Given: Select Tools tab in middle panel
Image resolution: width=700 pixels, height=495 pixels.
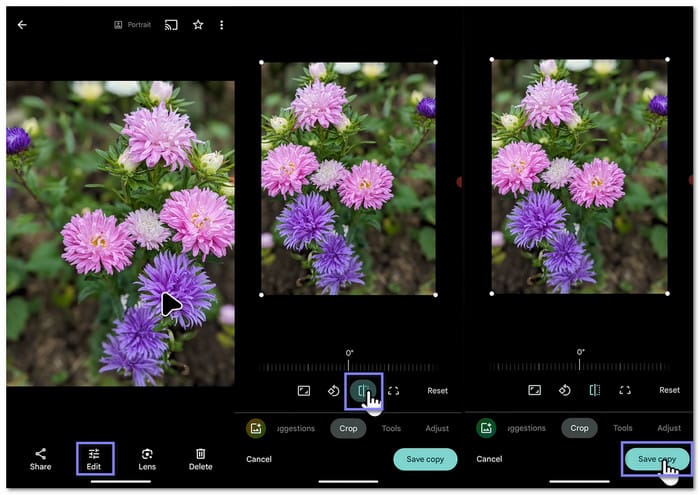Looking at the screenshot, I should click(x=391, y=428).
